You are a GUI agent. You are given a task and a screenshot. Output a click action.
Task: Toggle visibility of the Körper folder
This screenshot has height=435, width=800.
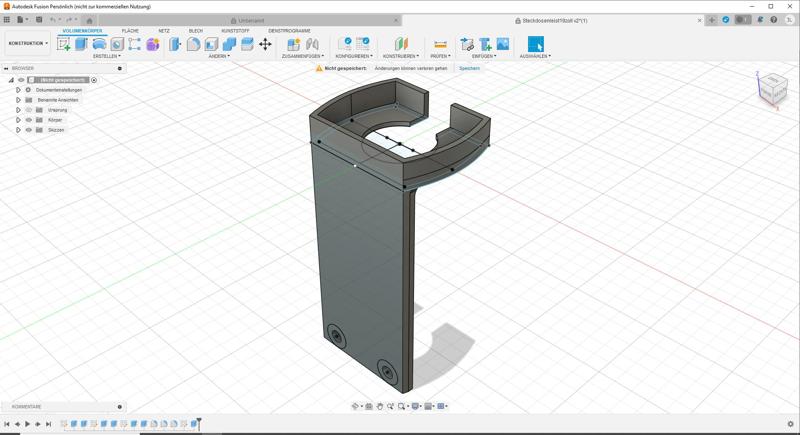point(29,120)
